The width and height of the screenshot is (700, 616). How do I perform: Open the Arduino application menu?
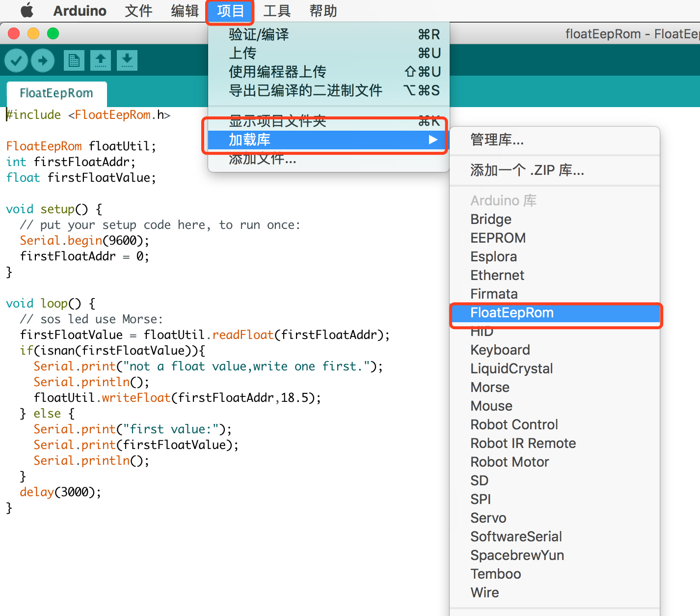pos(80,11)
